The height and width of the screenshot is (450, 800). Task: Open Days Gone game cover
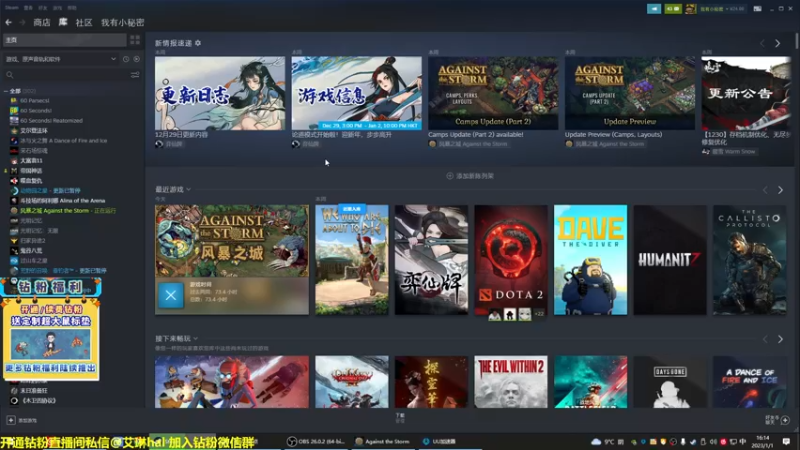tap(670, 382)
